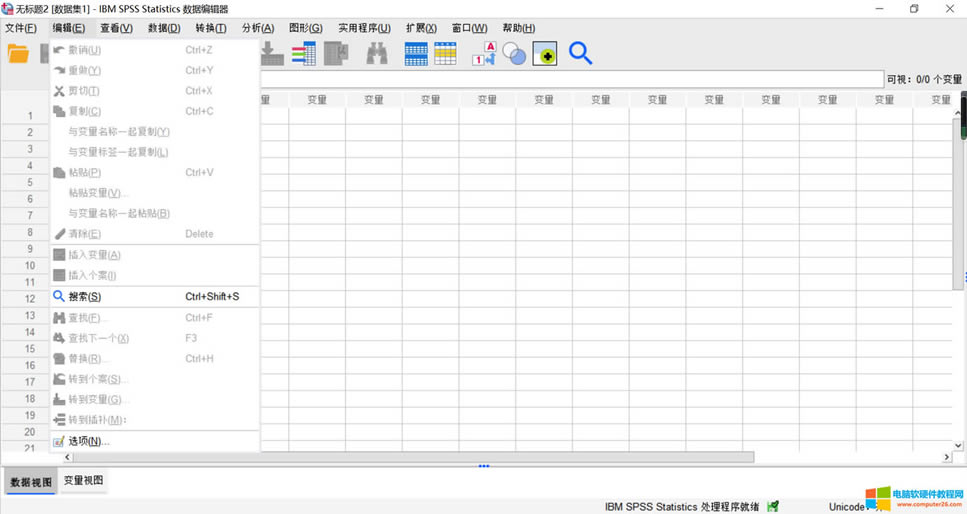Click the magnifying glass Search toolbar icon

pos(580,53)
